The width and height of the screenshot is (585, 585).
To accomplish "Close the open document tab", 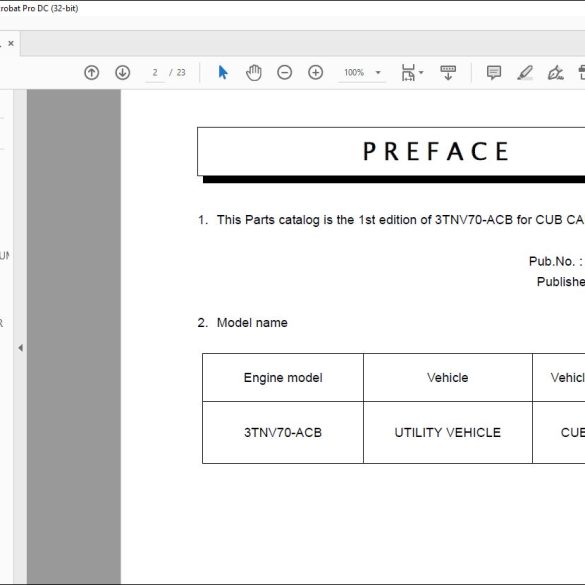I will (x=11, y=43).
